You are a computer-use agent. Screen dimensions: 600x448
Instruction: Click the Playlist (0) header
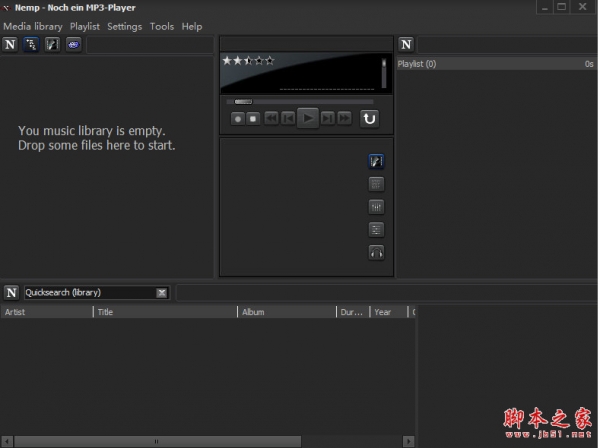click(496, 64)
